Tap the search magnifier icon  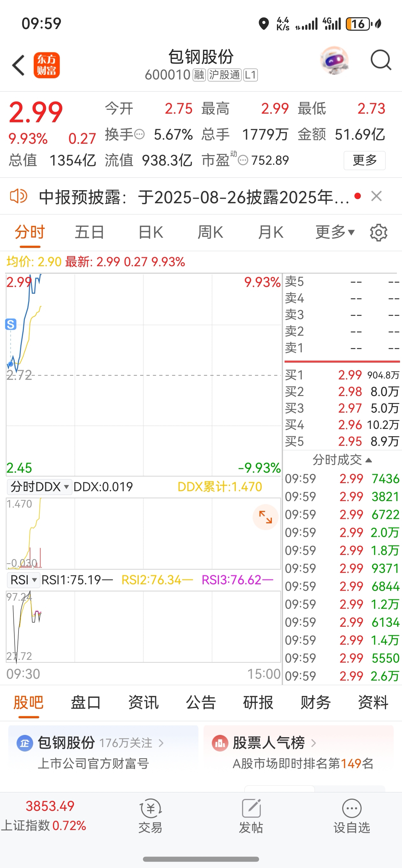coord(381,60)
